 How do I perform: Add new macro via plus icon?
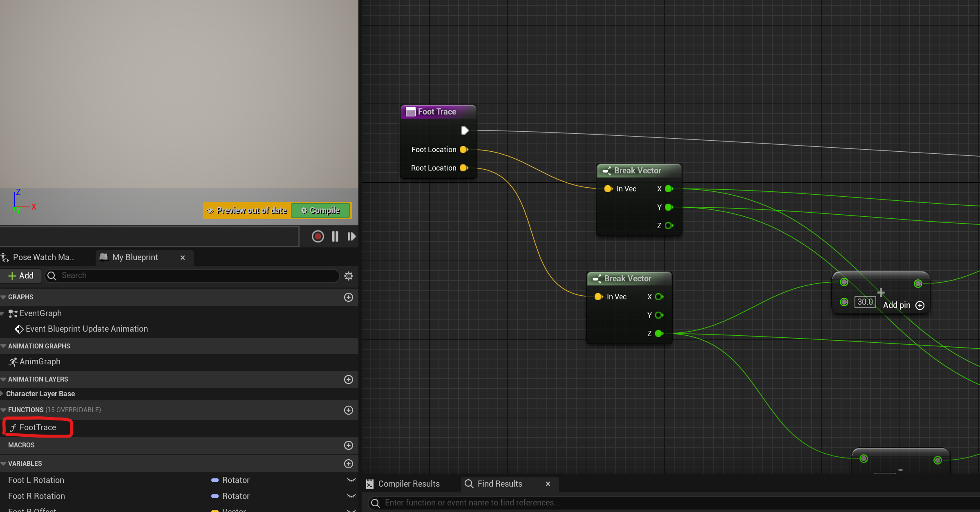point(349,445)
